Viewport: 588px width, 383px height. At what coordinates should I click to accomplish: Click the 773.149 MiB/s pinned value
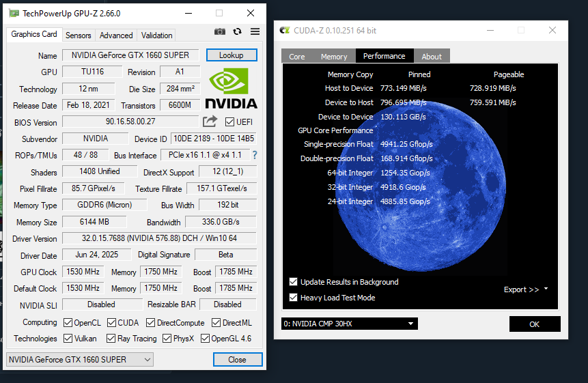pyautogui.click(x=404, y=89)
